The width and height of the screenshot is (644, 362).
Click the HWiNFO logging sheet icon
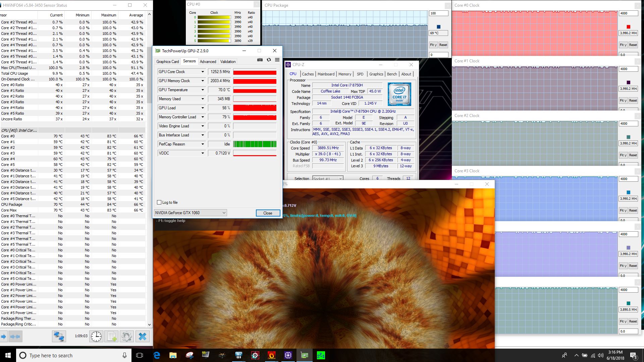[x=111, y=336]
